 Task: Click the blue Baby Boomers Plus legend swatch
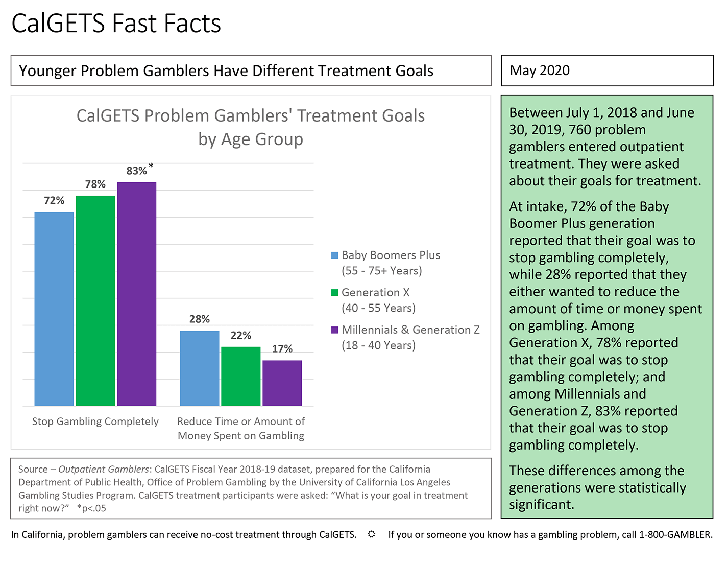(x=335, y=255)
